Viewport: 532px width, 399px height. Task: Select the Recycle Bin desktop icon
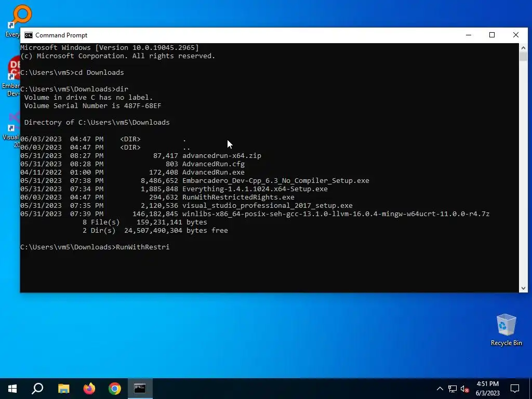click(x=506, y=330)
